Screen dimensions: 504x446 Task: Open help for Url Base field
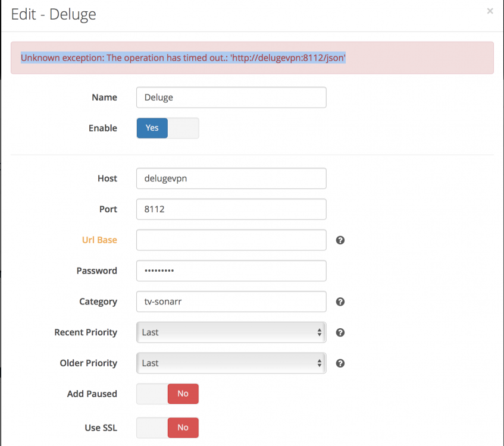[340, 240]
